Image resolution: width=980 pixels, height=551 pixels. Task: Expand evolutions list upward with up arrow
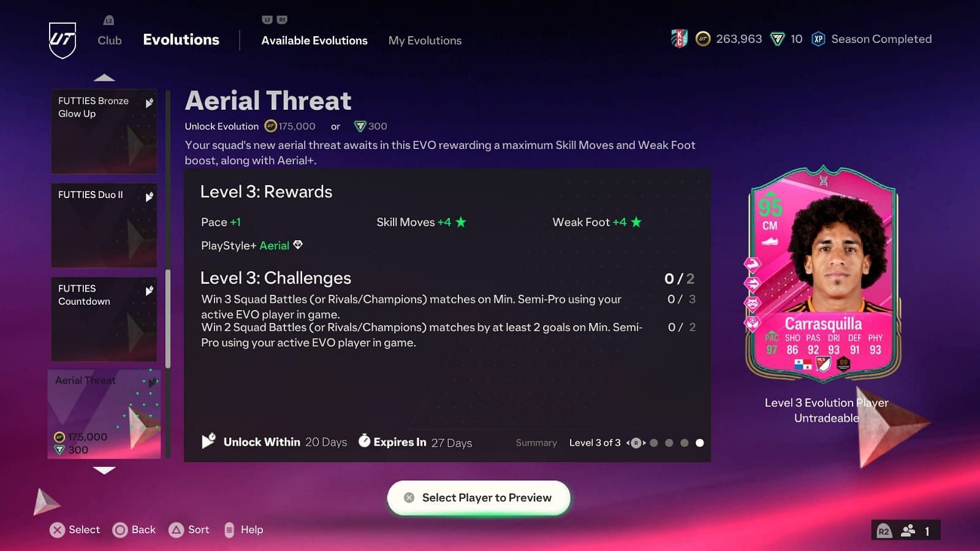[104, 78]
